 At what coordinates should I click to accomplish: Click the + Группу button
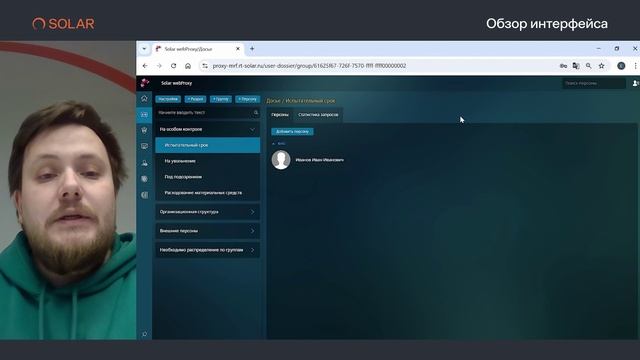point(221,99)
